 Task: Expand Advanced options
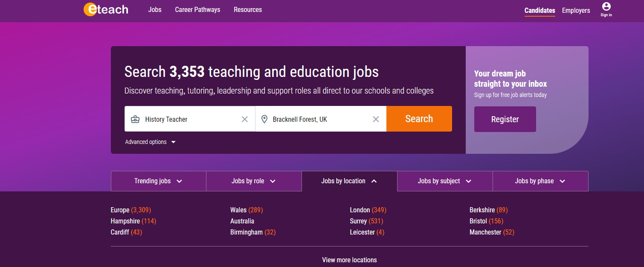click(150, 142)
